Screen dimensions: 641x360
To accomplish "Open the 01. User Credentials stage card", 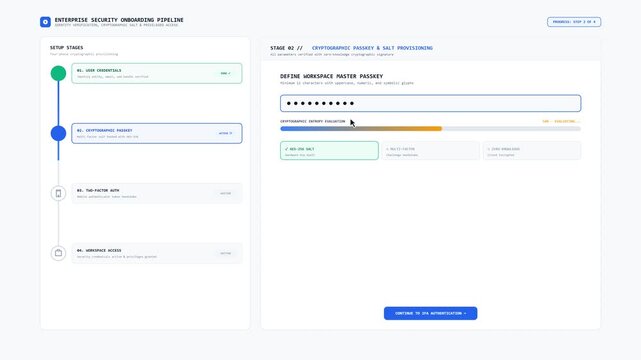I will [x=157, y=73].
